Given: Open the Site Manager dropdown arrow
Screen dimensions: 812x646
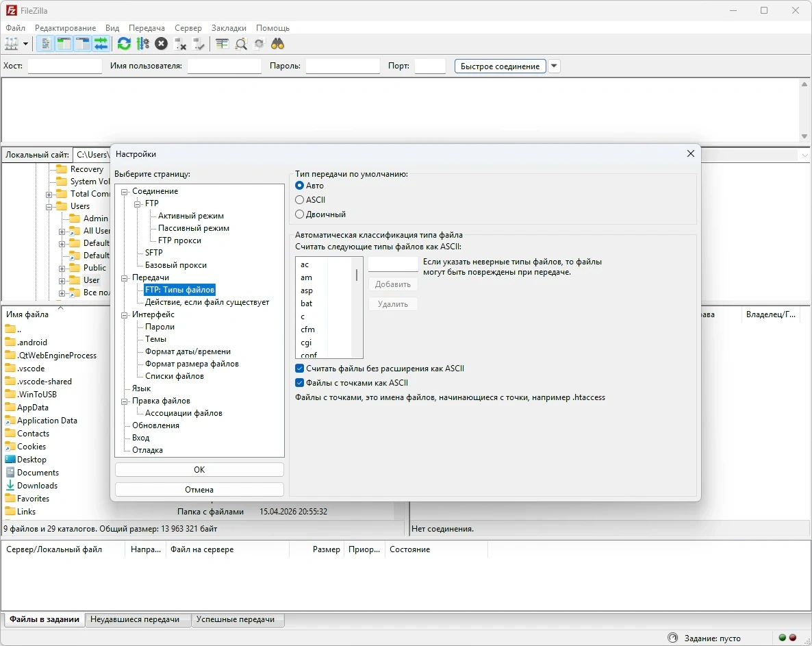Looking at the screenshot, I should point(25,44).
